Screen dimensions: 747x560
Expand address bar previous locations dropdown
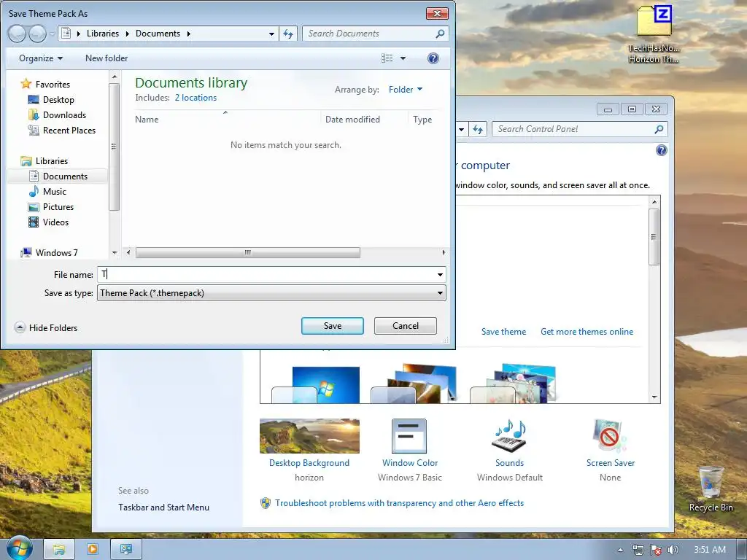(x=271, y=34)
